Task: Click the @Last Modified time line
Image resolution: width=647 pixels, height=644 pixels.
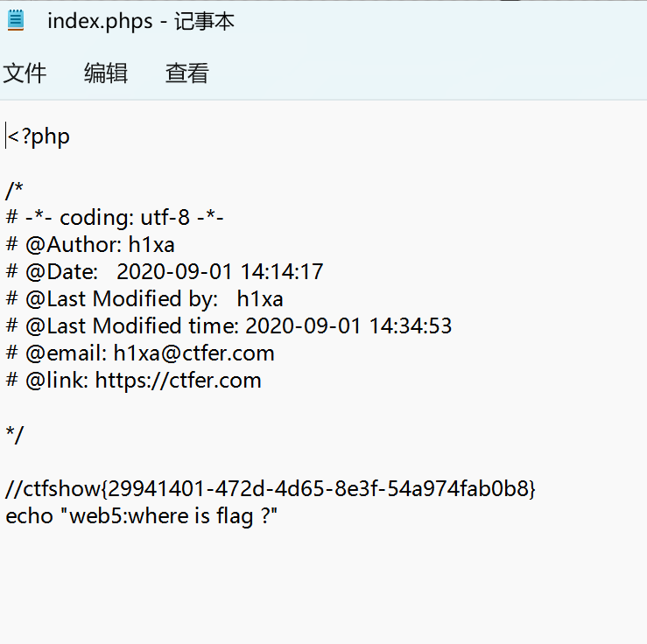Action: pyautogui.click(x=229, y=326)
